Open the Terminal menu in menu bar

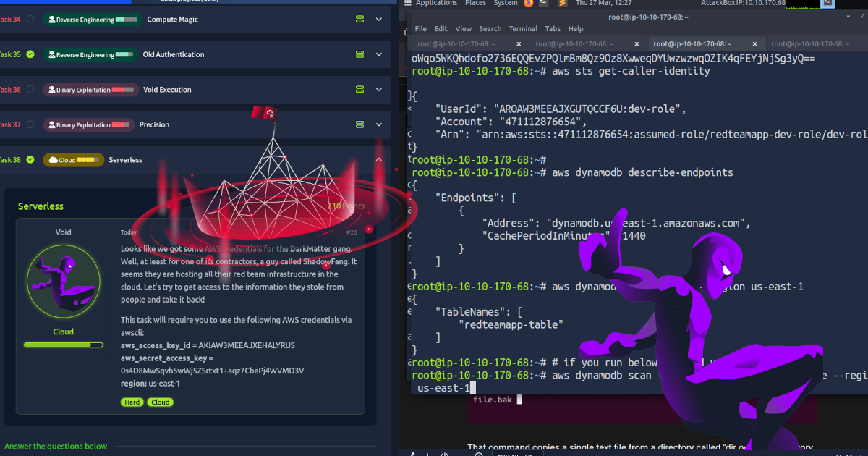point(522,29)
